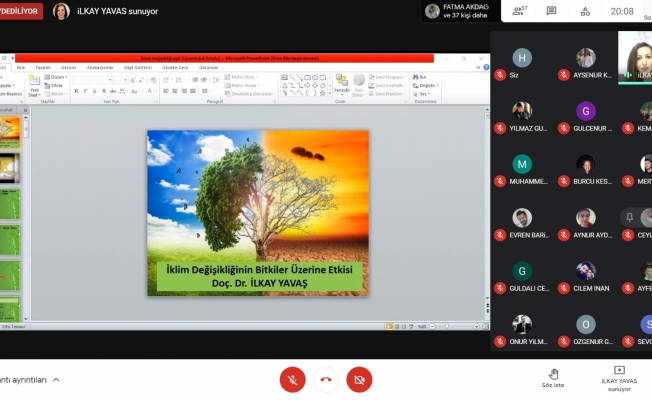Image resolution: width=652 pixels, height=400 pixels.
Task: Open the participants list icon
Action: (x=519, y=11)
